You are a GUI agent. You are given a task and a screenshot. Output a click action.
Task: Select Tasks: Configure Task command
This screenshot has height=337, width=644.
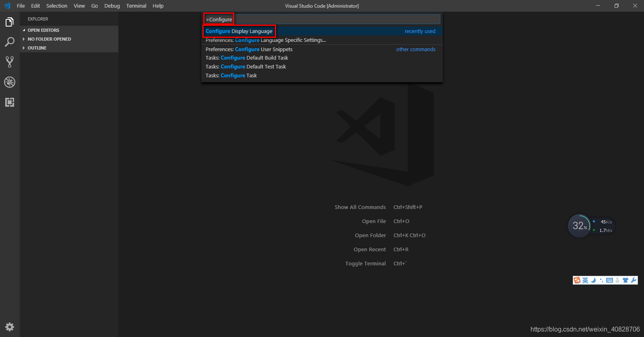(322, 75)
